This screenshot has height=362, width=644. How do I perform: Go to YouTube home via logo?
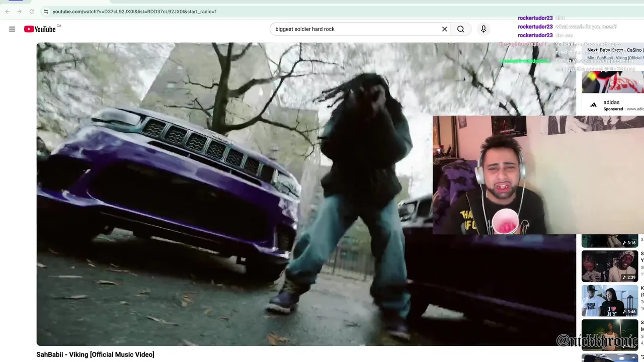point(40,29)
